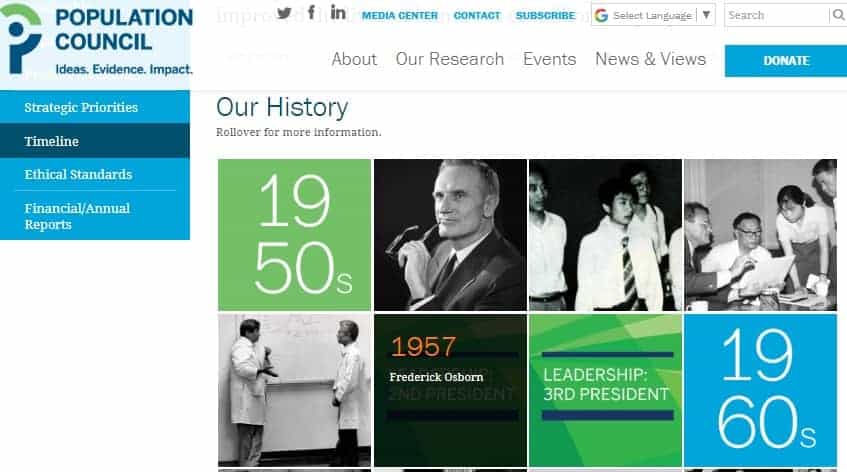Viewport: 847px width, 472px height.
Task: Click into the Search field
Action: point(776,15)
